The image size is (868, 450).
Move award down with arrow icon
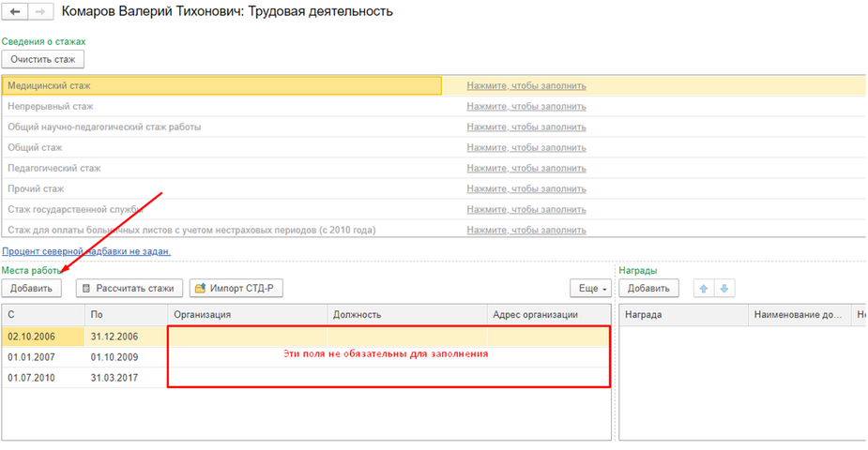(x=722, y=288)
